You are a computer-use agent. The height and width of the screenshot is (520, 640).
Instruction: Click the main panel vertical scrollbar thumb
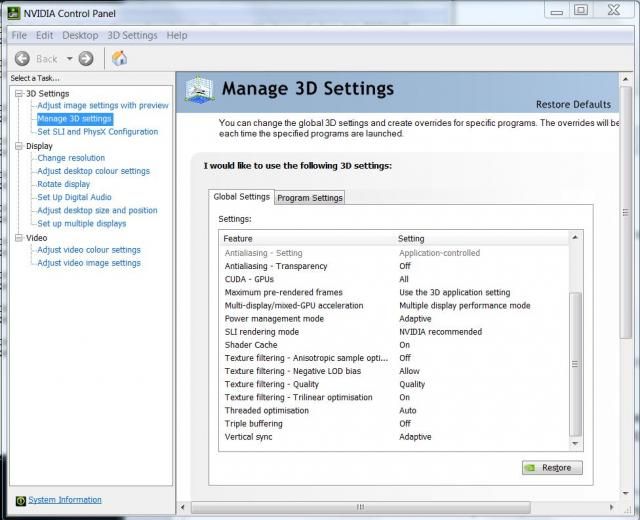[x=625, y=212]
